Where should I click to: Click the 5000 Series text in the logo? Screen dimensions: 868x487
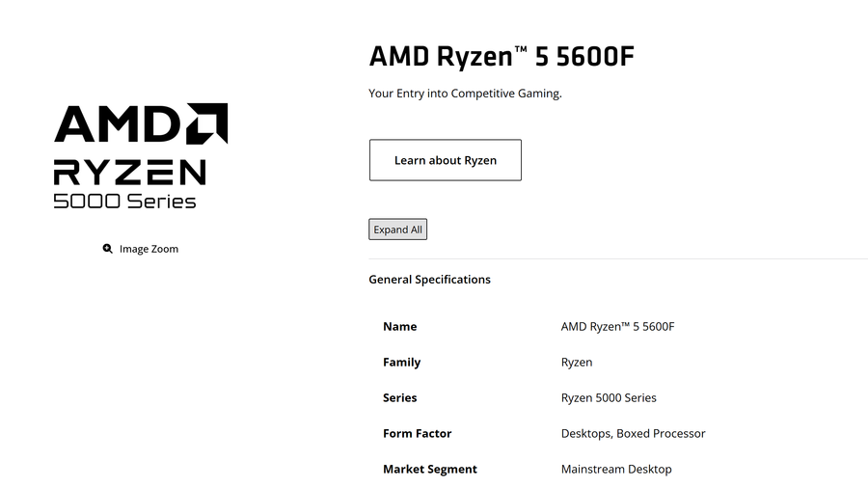pos(124,202)
